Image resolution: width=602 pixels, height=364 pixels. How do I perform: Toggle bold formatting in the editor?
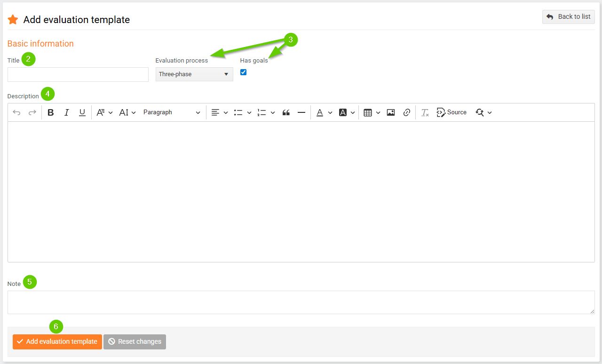51,112
